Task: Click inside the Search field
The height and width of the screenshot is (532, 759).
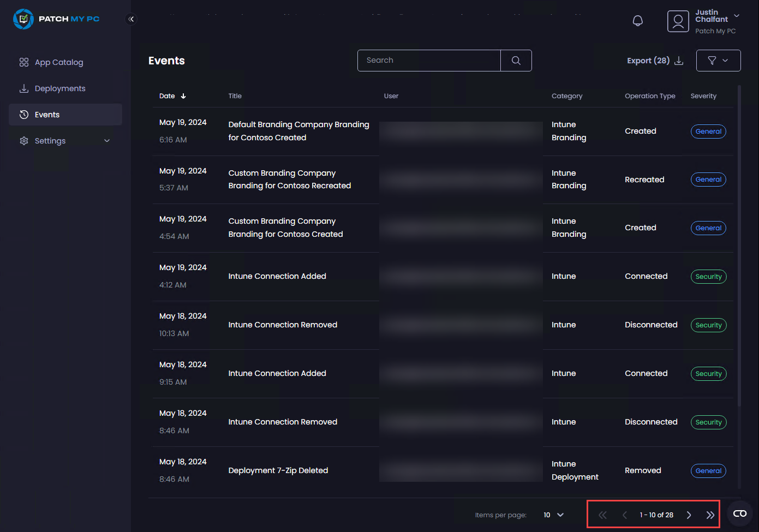Action: [x=428, y=60]
